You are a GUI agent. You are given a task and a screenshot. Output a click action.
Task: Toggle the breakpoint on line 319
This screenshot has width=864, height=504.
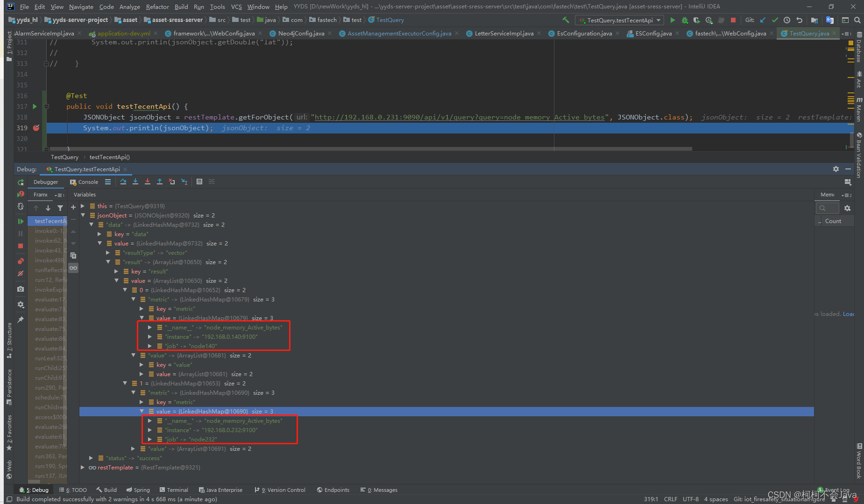36,128
